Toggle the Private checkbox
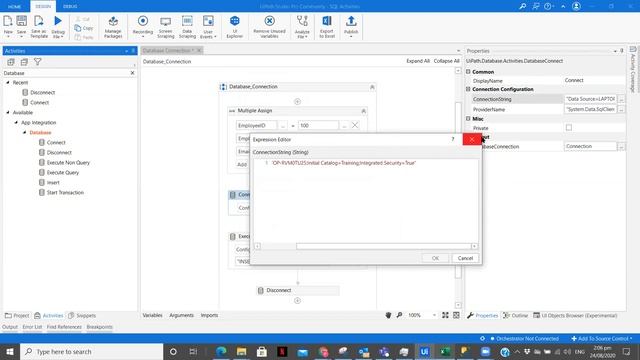The height and width of the screenshot is (360, 640). (x=569, y=128)
